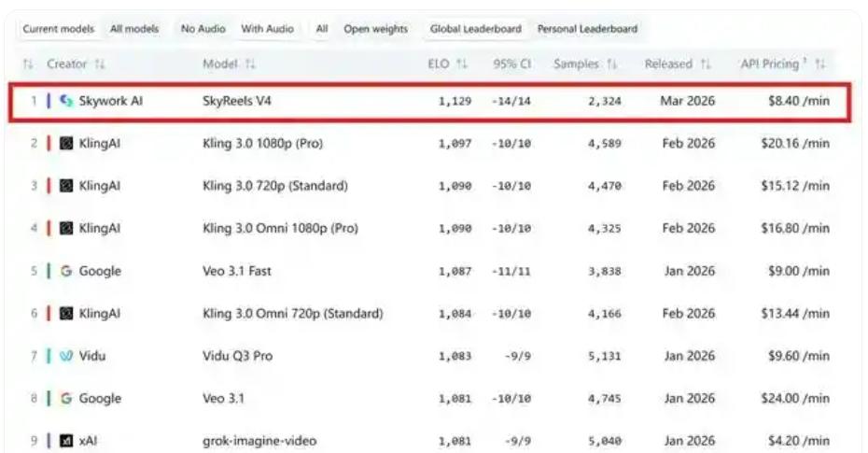
Task: Select the $24.00 /min price
Action: pos(795,398)
